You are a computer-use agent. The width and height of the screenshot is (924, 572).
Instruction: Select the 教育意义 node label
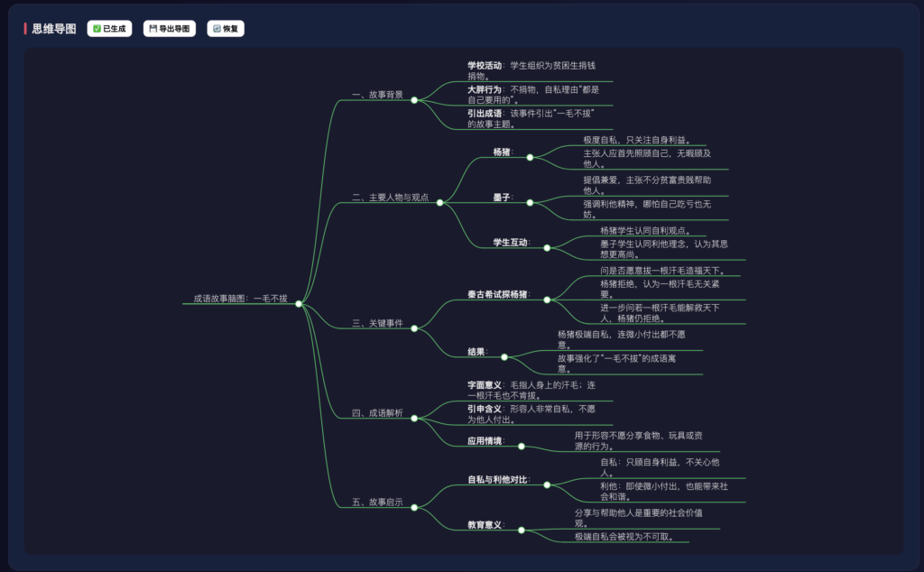[485, 524]
